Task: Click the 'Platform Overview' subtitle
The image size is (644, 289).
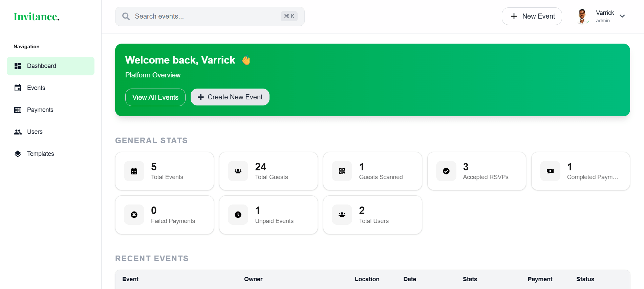Action: 153,75
